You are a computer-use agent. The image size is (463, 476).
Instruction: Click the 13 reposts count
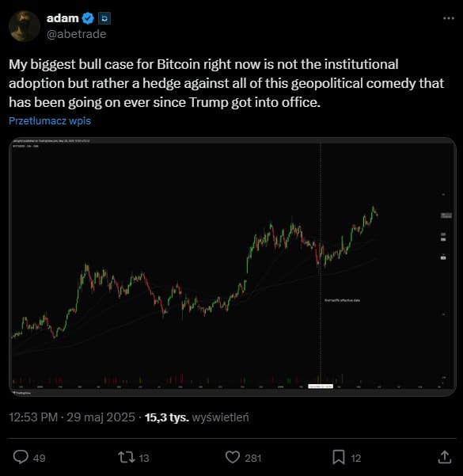[x=144, y=458]
